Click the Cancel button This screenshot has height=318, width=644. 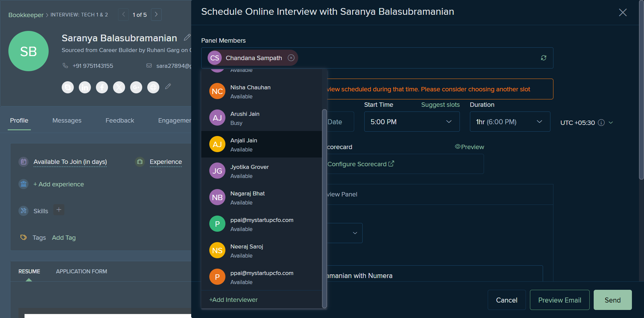506,300
